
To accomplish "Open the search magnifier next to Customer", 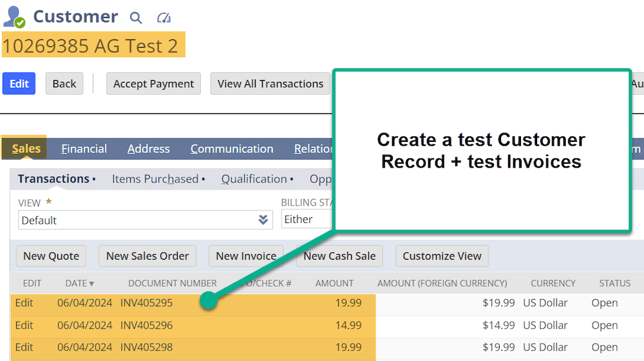I will point(135,17).
